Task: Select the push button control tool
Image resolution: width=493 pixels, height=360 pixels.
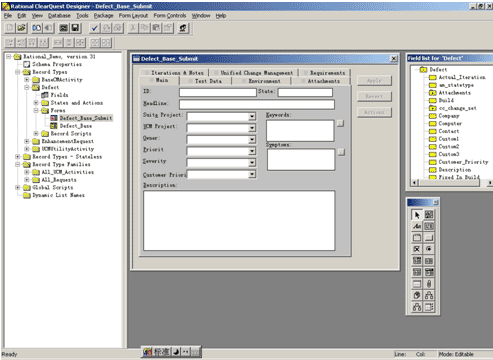Action: [x=429, y=238]
